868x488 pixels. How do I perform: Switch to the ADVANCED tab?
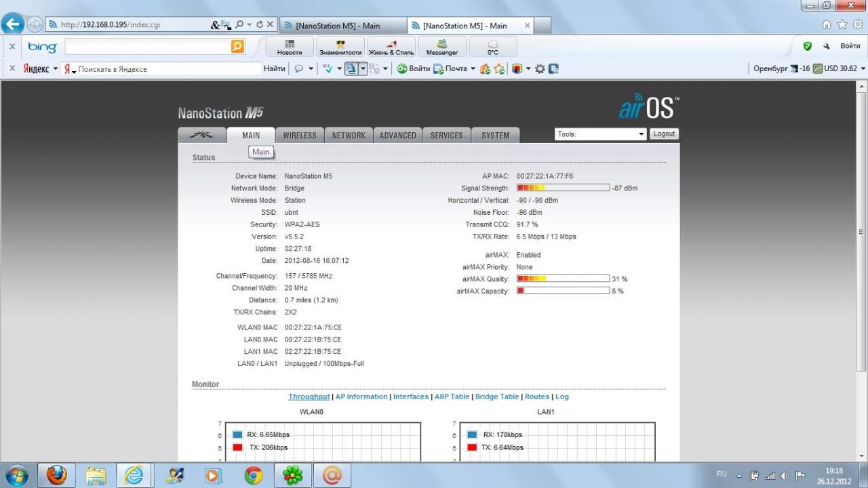397,135
